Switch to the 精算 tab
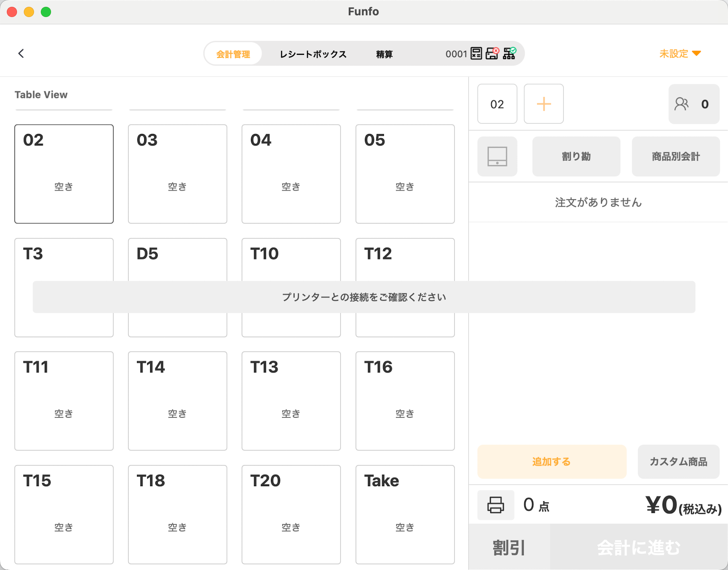 tap(384, 54)
